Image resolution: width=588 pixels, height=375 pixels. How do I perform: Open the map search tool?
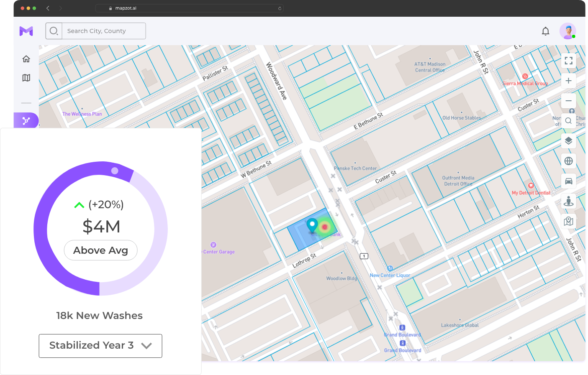point(568,121)
